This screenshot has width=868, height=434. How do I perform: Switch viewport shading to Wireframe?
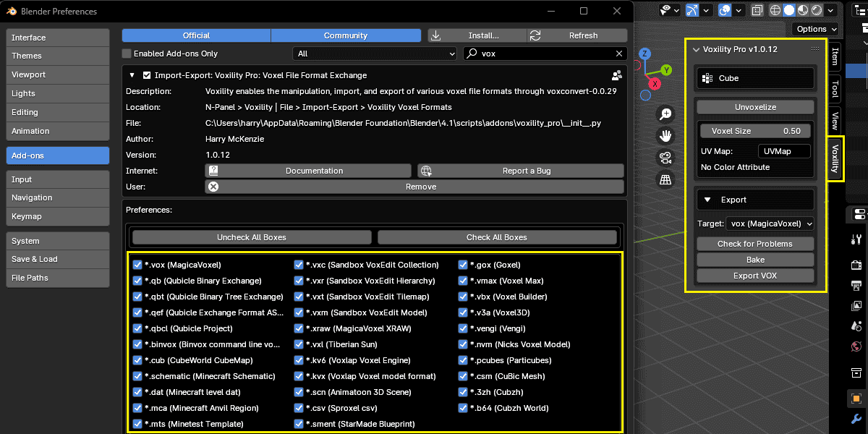[775, 10]
